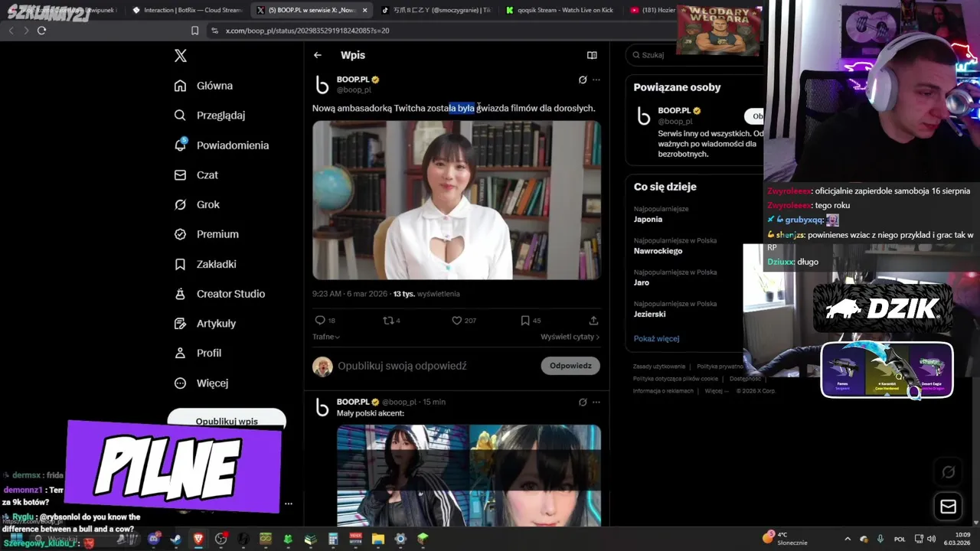Open image in the Mały polski akcent post
The image size is (980, 551).
469,474
